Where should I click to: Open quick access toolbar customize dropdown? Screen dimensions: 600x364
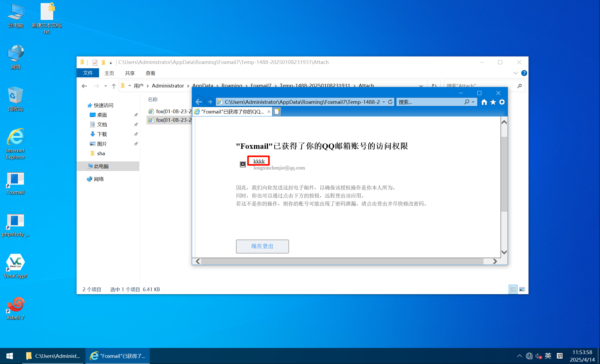pos(111,63)
